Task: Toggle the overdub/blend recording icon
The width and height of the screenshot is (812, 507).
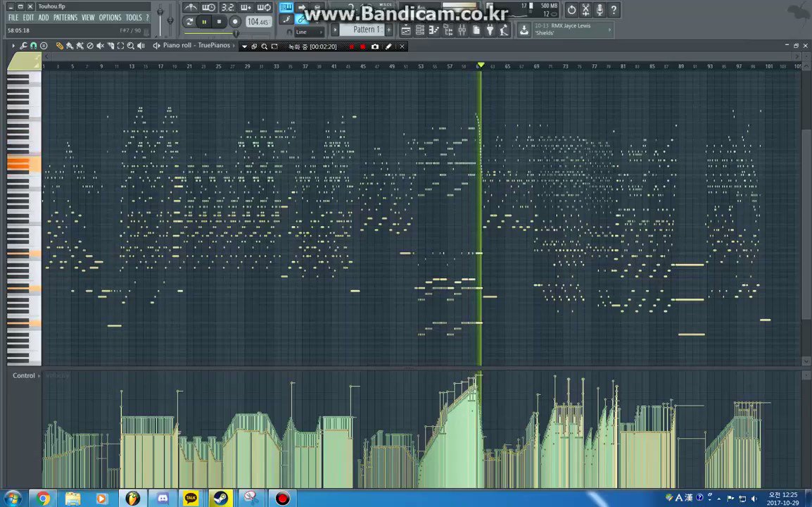Action: coord(246,7)
